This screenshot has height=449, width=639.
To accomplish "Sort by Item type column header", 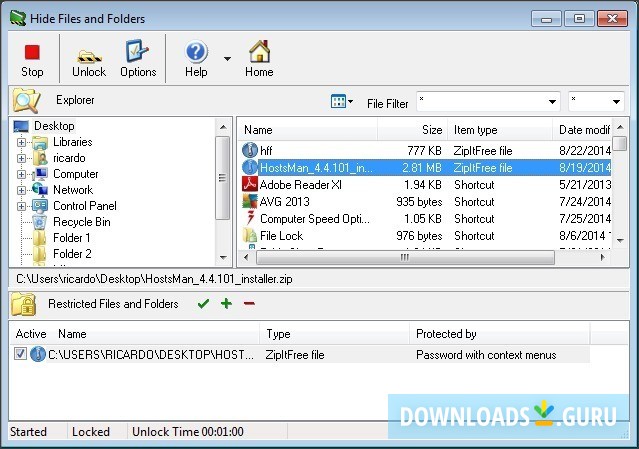I will [500, 130].
